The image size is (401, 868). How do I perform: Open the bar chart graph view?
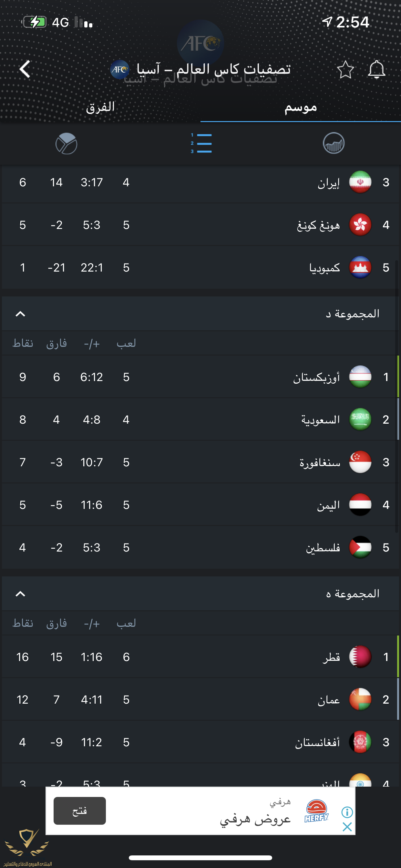(x=333, y=143)
